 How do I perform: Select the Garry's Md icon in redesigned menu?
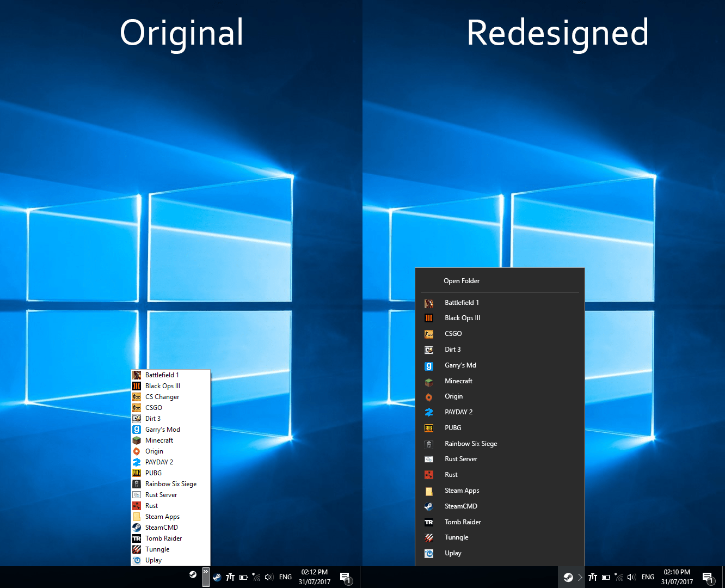tap(429, 365)
